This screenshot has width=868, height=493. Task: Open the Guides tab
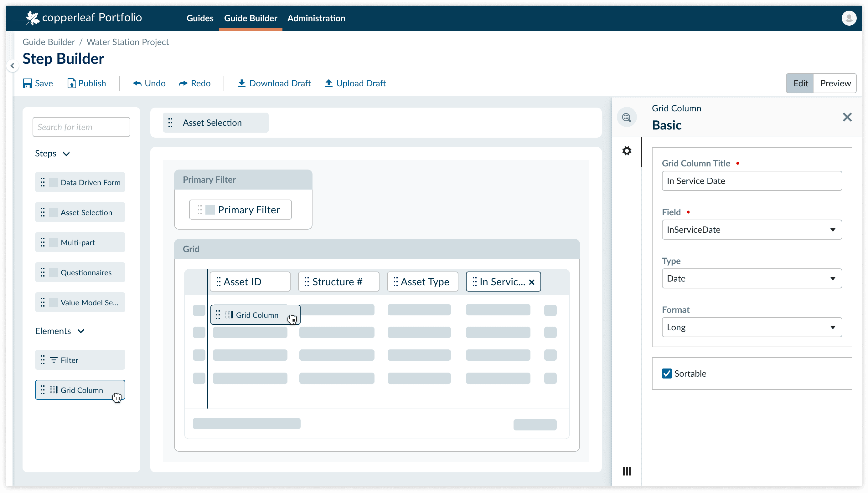[200, 18]
